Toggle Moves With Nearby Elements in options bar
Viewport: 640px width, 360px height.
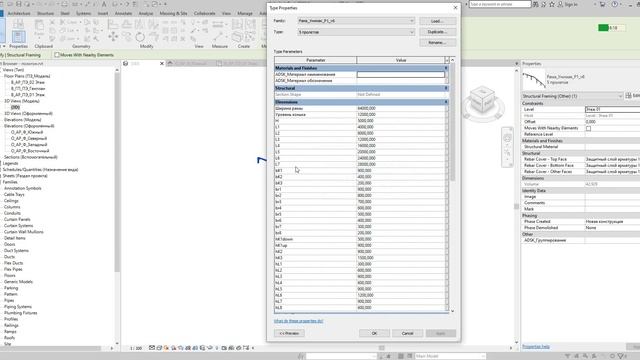coord(57,55)
